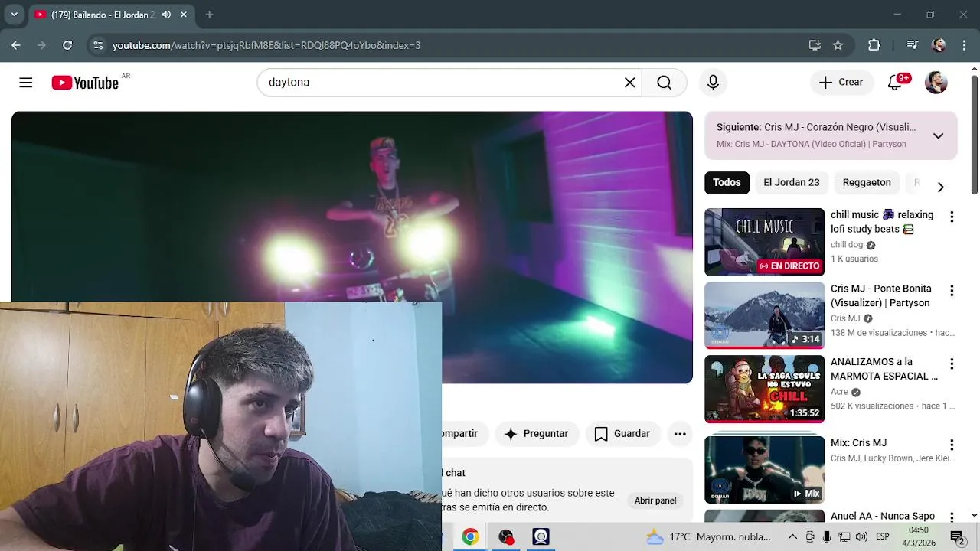The image size is (980, 551).
Task: Start voice search with the microphone icon
Action: click(x=713, y=83)
